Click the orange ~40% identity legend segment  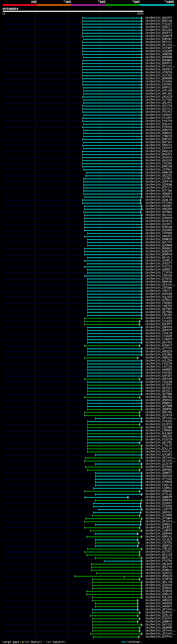(54, 5)
